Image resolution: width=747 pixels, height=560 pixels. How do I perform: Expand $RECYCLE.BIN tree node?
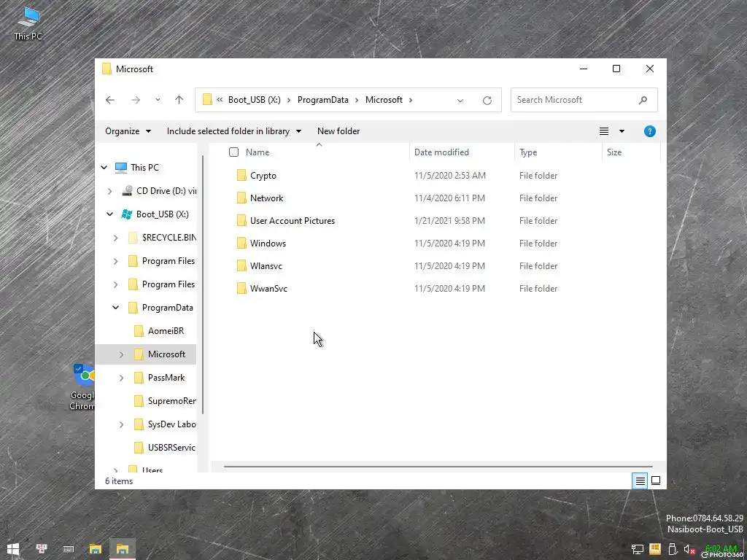[x=115, y=238]
